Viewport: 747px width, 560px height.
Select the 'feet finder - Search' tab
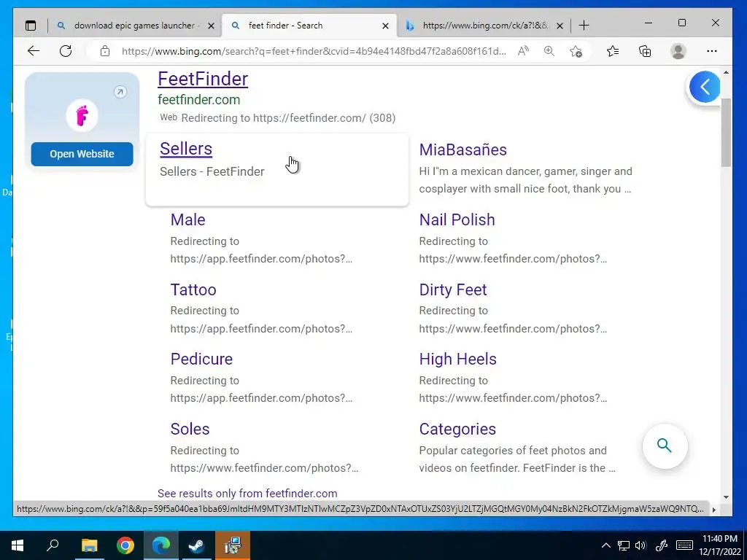coord(309,26)
